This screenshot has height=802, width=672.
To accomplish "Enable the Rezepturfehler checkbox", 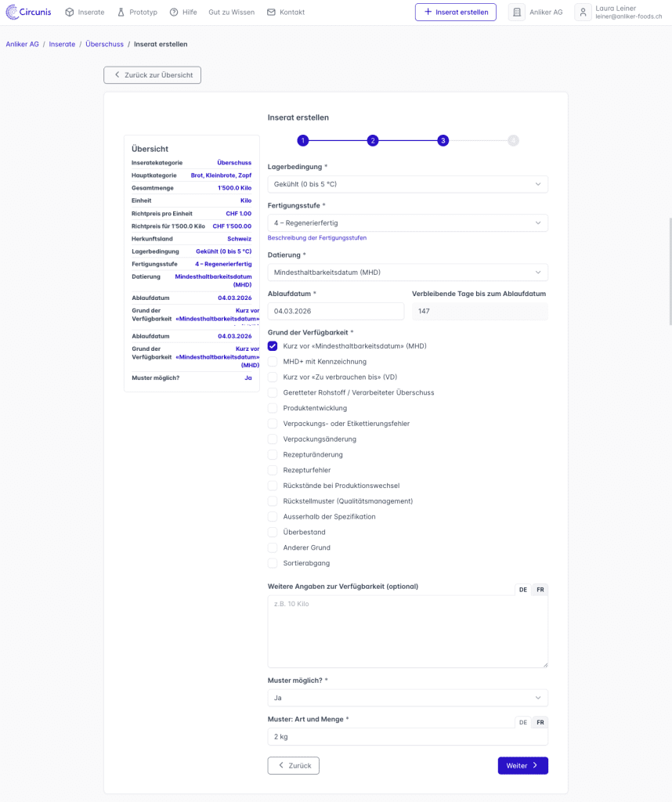I will pos(273,470).
